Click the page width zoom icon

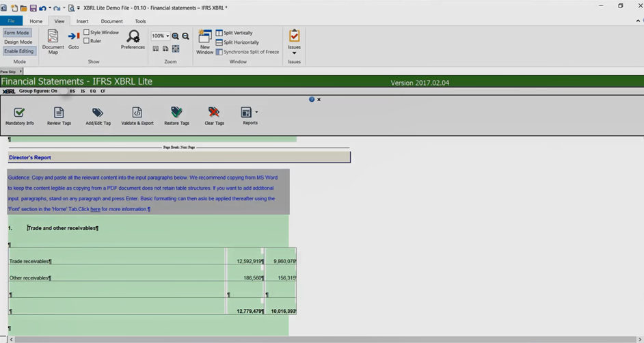pyautogui.click(x=156, y=49)
